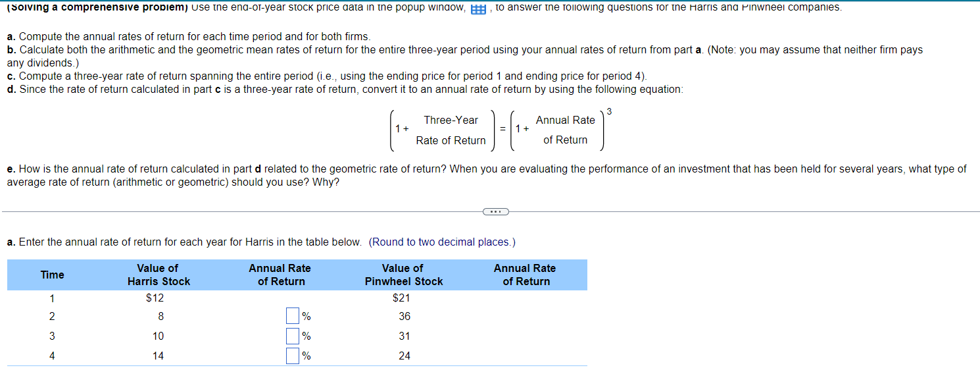Click the Pinwheel value 24 cell

click(x=404, y=356)
